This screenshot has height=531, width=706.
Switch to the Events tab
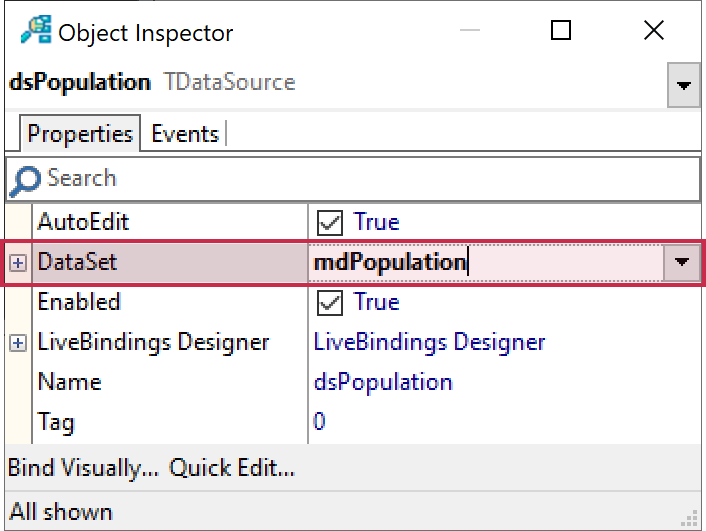[185, 134]
